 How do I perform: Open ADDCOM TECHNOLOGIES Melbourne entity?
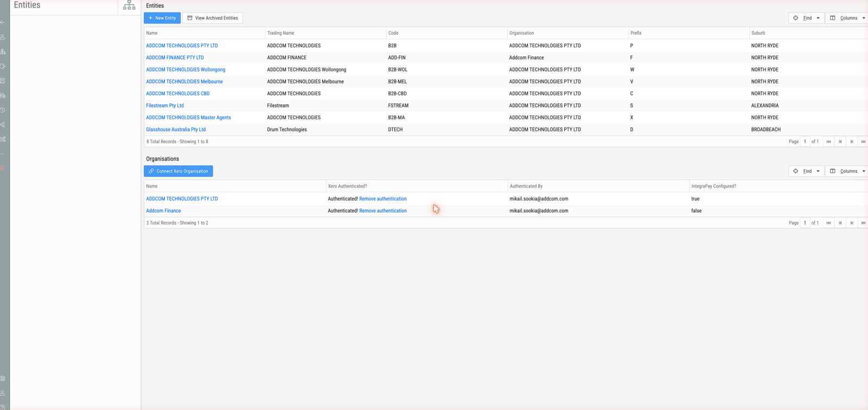[x=184, y=81]
